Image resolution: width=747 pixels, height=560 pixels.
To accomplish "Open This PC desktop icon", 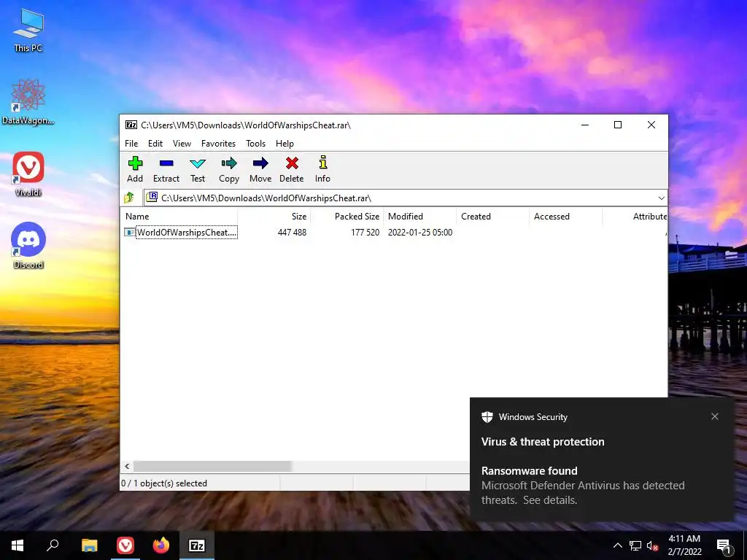I will coord(28,30).
